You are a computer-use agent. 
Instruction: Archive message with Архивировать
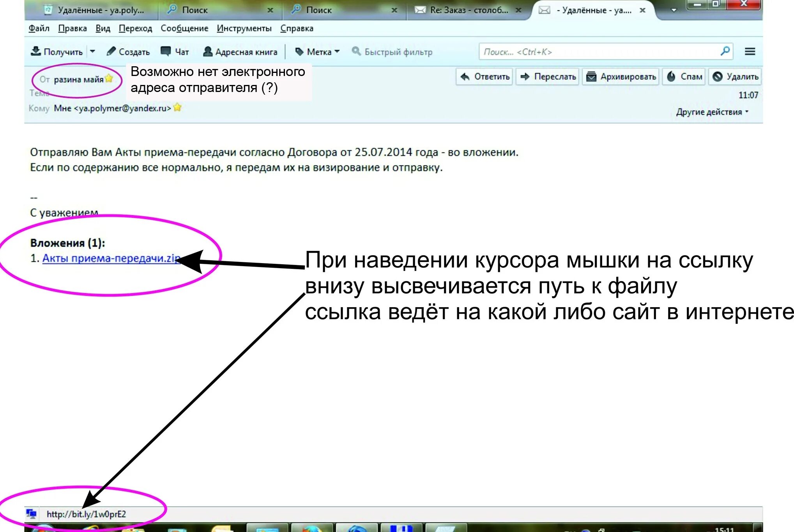[621, 77]
